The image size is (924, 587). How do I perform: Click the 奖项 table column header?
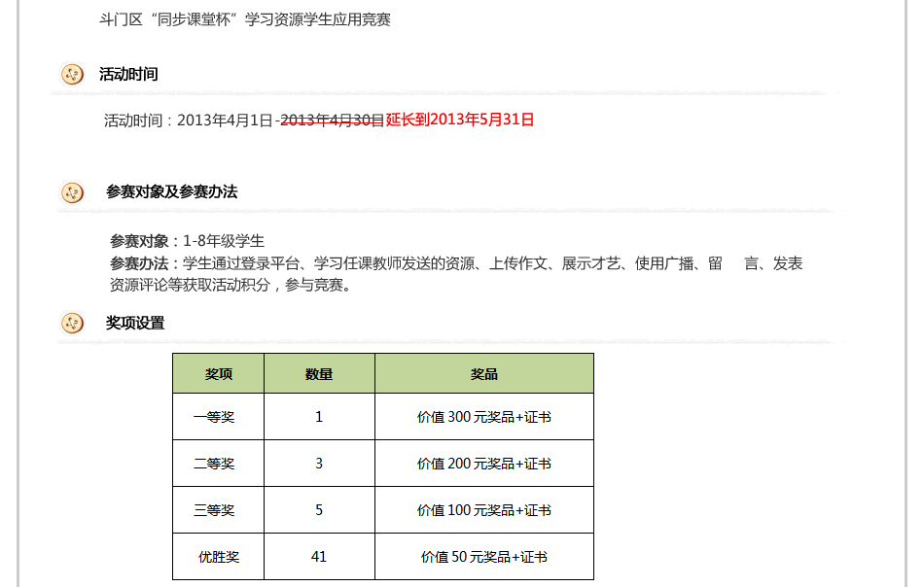click(x=219, y=374)
